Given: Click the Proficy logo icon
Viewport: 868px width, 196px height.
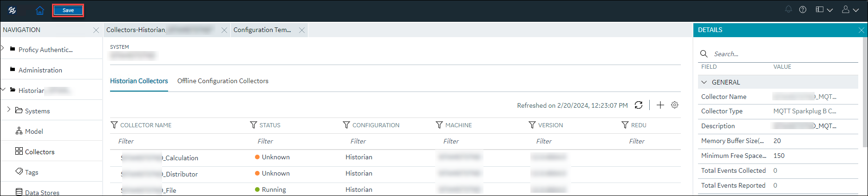Looking at the screenshot, I should (x=12, y=10).
